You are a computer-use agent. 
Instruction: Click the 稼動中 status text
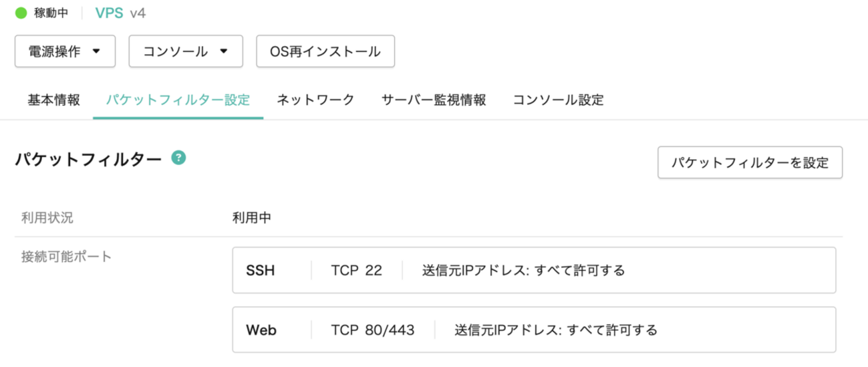pos(51,13)
